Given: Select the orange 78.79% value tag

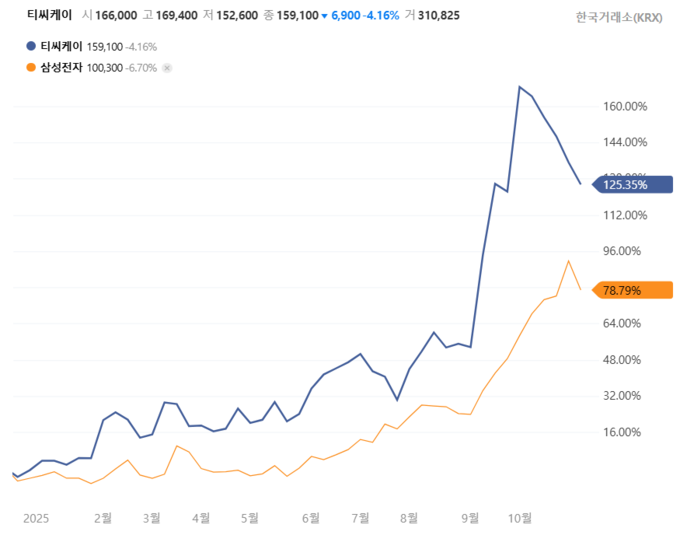Looking at the screenshot, I should 634,290.
